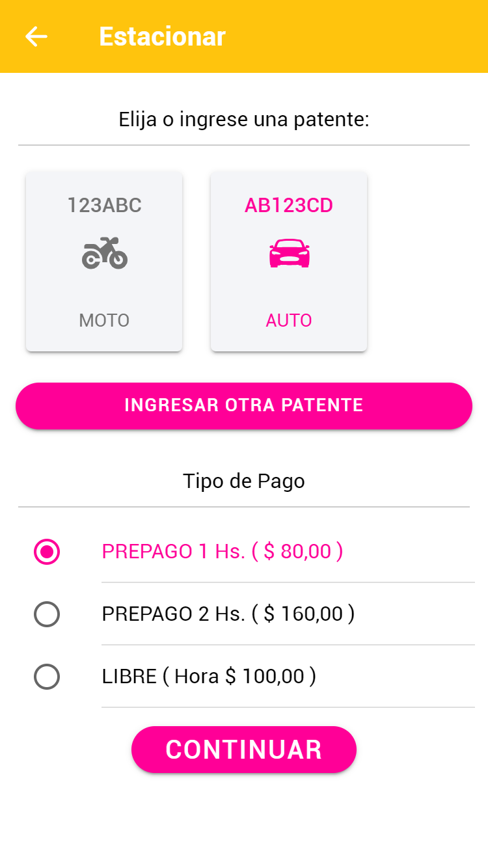Choose the LIBRE radio button

47,677
